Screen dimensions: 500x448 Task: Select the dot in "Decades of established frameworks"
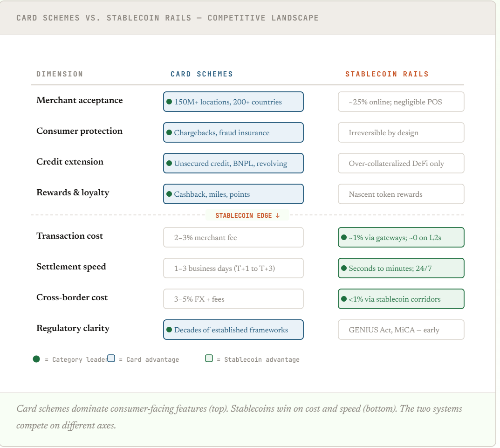(169, 330)
